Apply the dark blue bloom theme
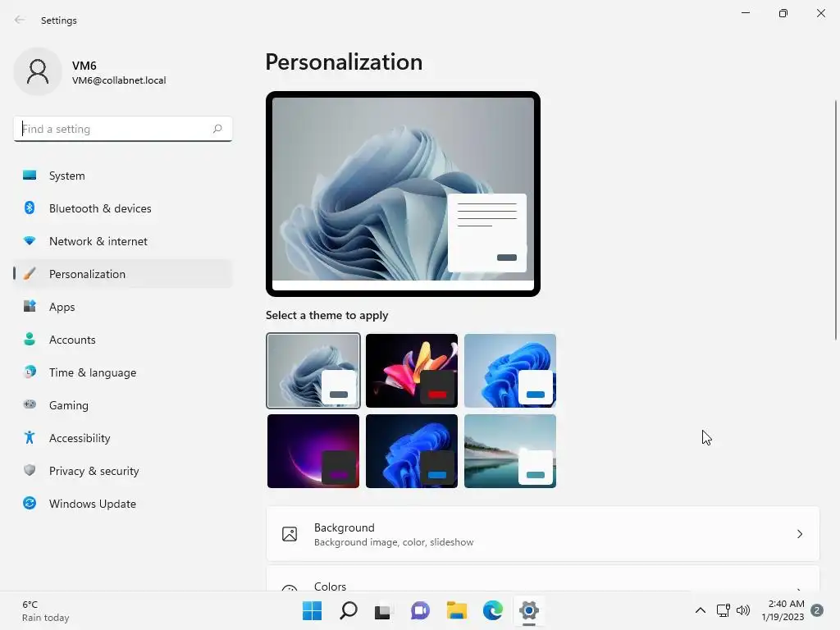 pos(412,451)
